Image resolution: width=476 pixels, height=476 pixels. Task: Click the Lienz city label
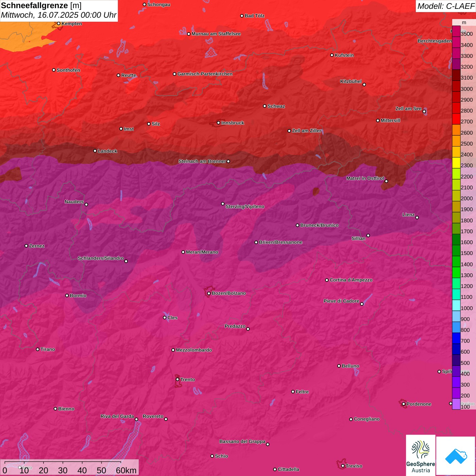[408, 215]
